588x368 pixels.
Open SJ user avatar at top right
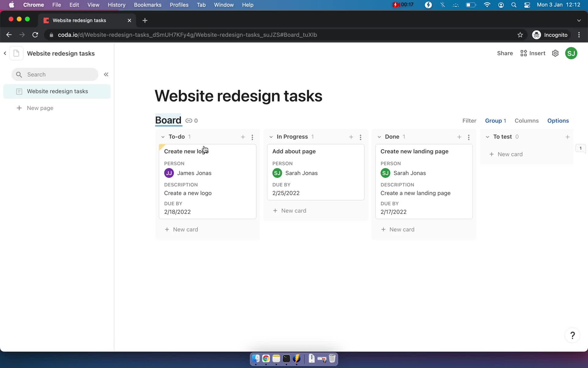tap(571, 53)
